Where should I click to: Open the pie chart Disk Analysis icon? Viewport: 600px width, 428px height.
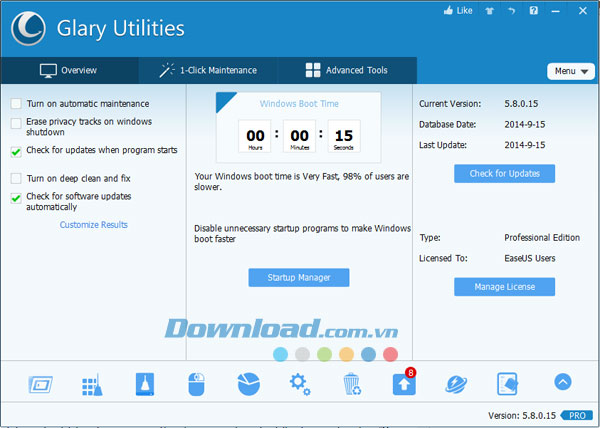coord(248,383)
